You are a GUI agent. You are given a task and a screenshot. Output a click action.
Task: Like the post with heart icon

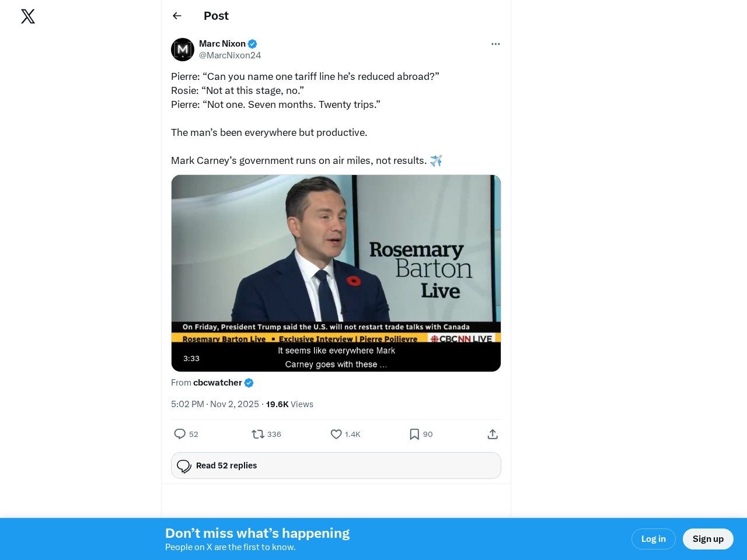point(336,434)
